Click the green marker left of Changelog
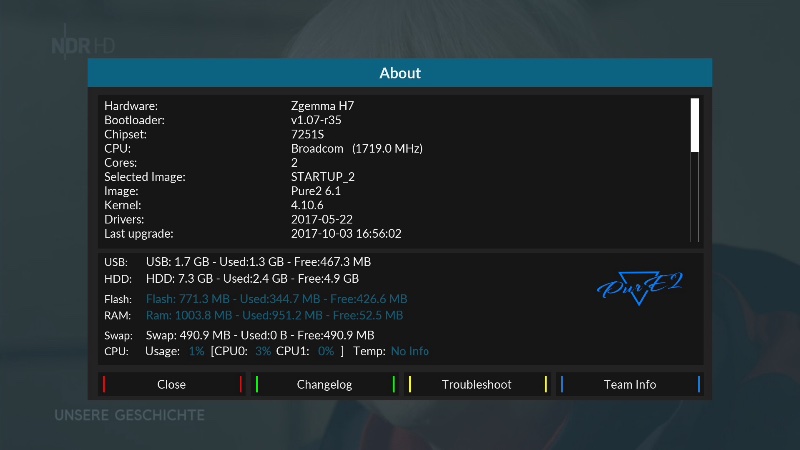Viewport: 800px width, 450px height. pos(257,384)
